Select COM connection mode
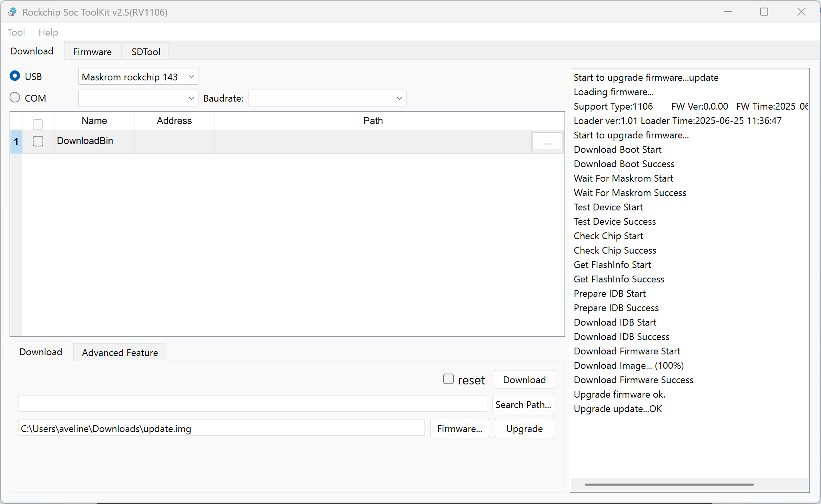 coord(15,97)
